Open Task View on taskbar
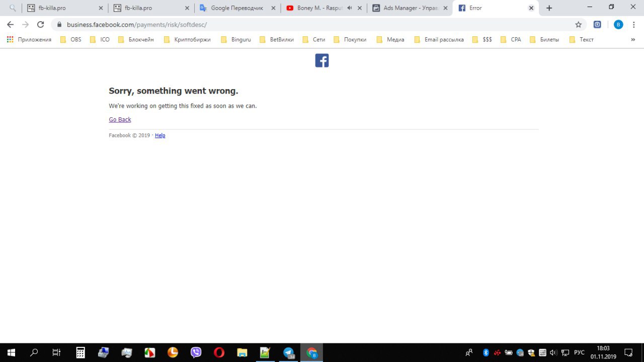The height and width of the screenshot is (362, 644). pyautogui.click(x=56, y=352)
